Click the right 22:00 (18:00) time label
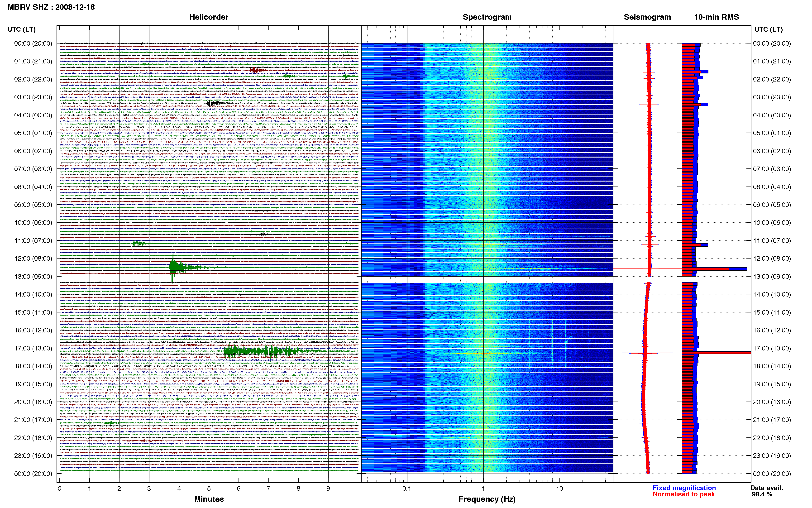 coord(772,438)
